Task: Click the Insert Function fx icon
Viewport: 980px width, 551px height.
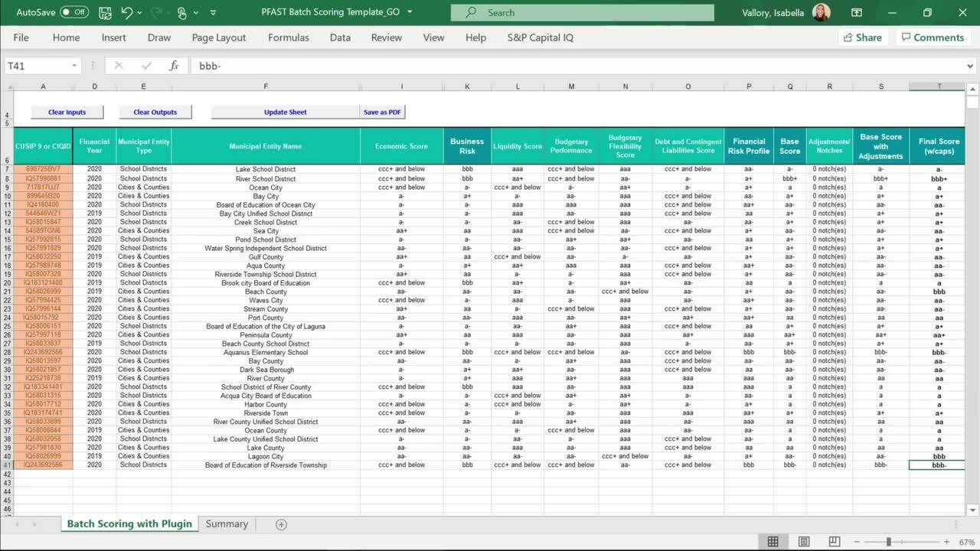Action: point(174,66)
